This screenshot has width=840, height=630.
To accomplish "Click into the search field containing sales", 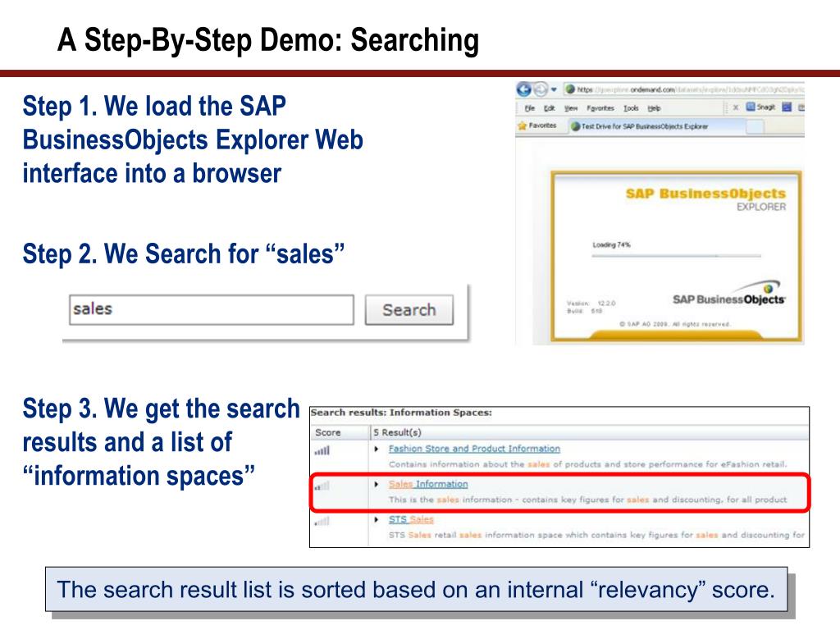I will tap(211, 309).
